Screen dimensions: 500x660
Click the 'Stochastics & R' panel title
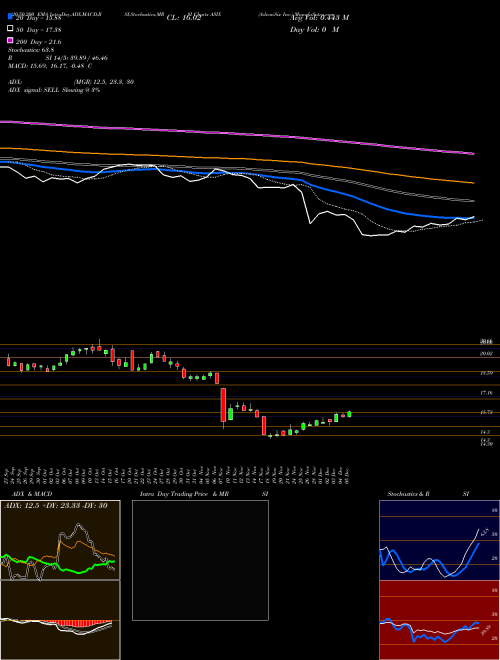pyautogui.click(x=408, y=494)
